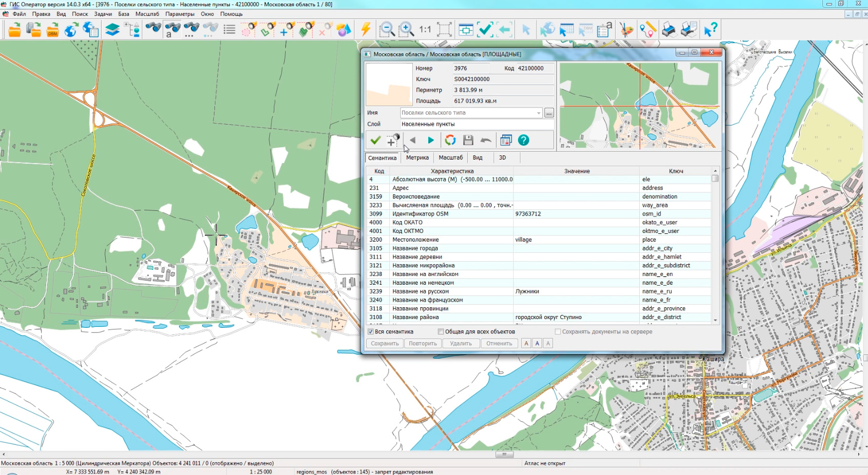
Task: Click the orange 'A' color button
Action: (x=526, y=344)
